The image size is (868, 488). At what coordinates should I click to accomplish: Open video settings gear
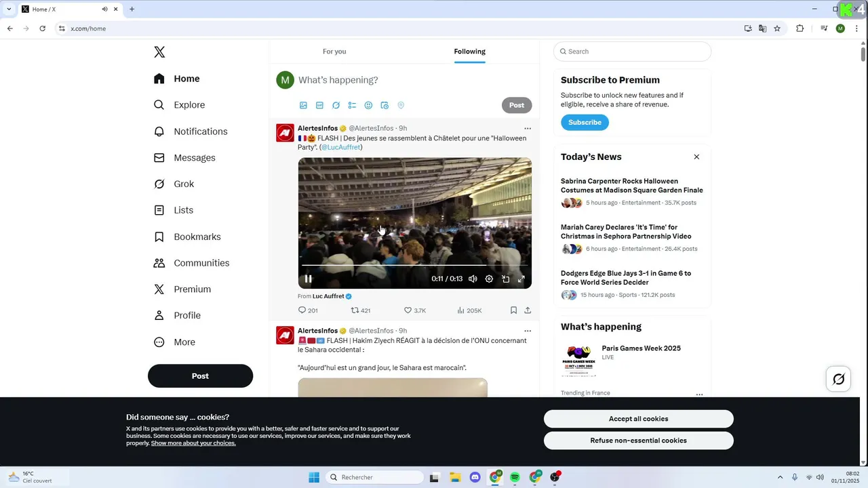(x=489, y=279)
